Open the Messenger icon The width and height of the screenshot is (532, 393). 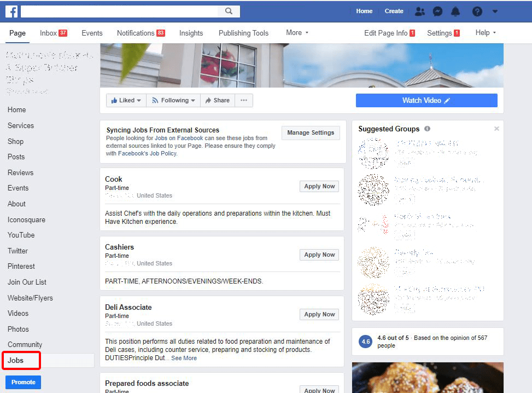click(437, 11)
